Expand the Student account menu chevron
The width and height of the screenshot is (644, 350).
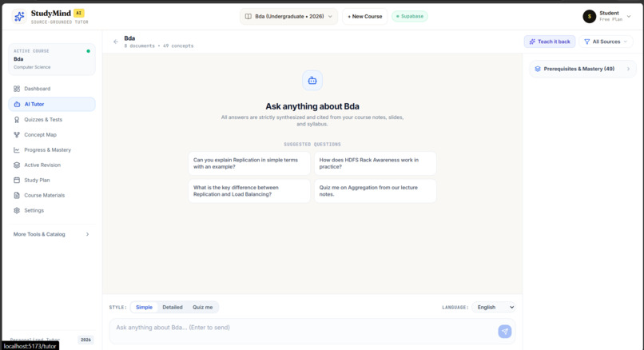[629, 17]
